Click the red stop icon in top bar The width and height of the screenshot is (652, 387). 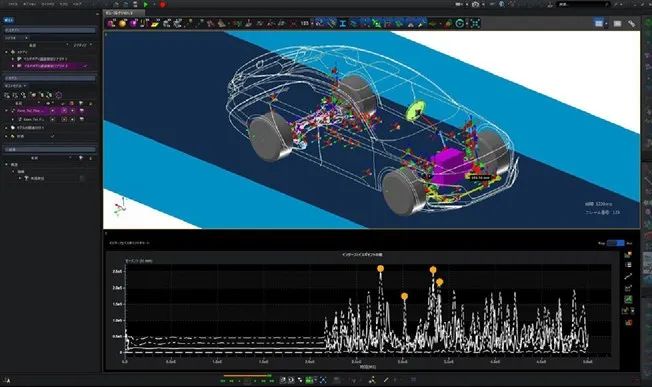pos(163,5)
